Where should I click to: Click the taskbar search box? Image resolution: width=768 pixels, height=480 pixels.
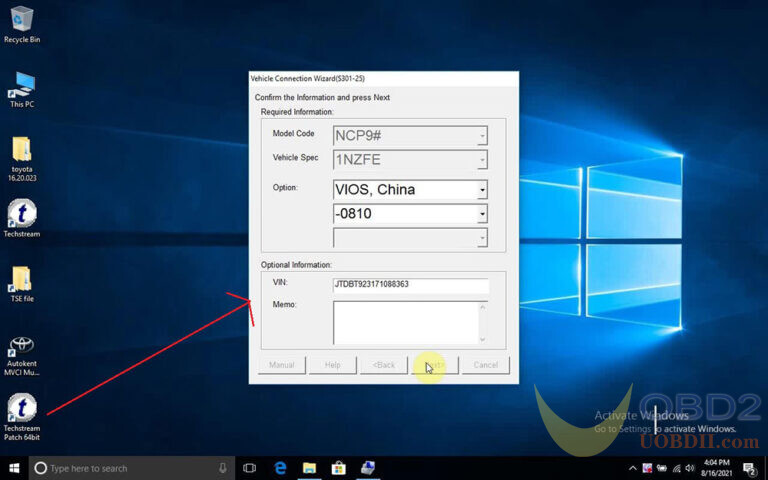pos(132,468)
